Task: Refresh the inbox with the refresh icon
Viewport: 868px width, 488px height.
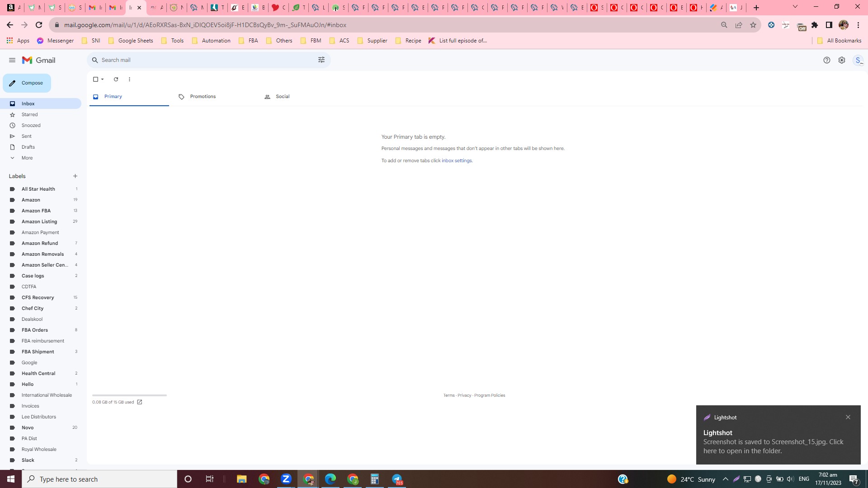Action: (116, 80)
